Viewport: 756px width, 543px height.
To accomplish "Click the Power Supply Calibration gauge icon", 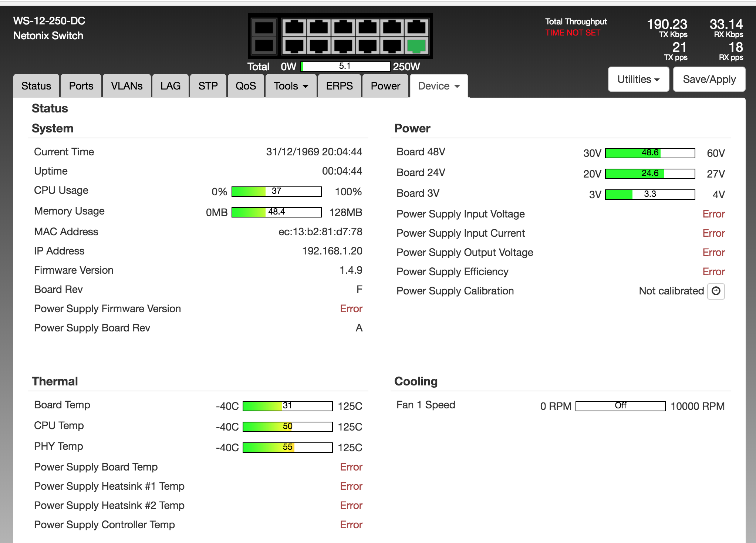I will (x=716, y=291).
